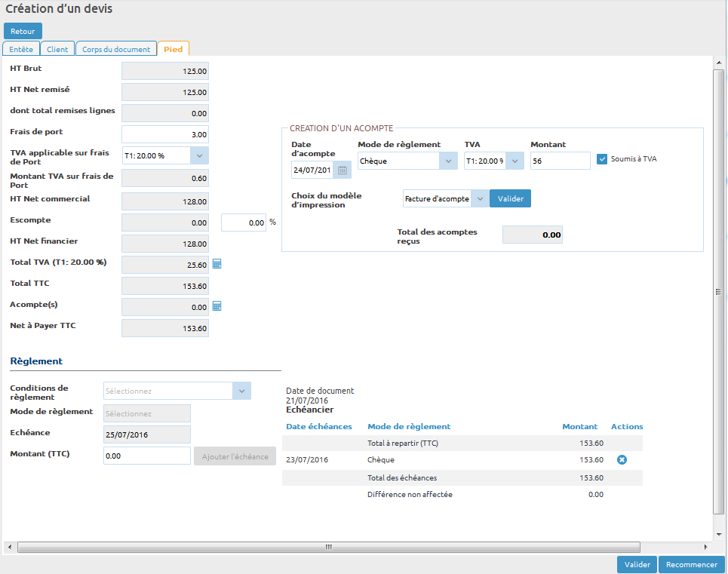728x574 pixels.
Task: Click the Retour button
Action: tap(23, 32)
